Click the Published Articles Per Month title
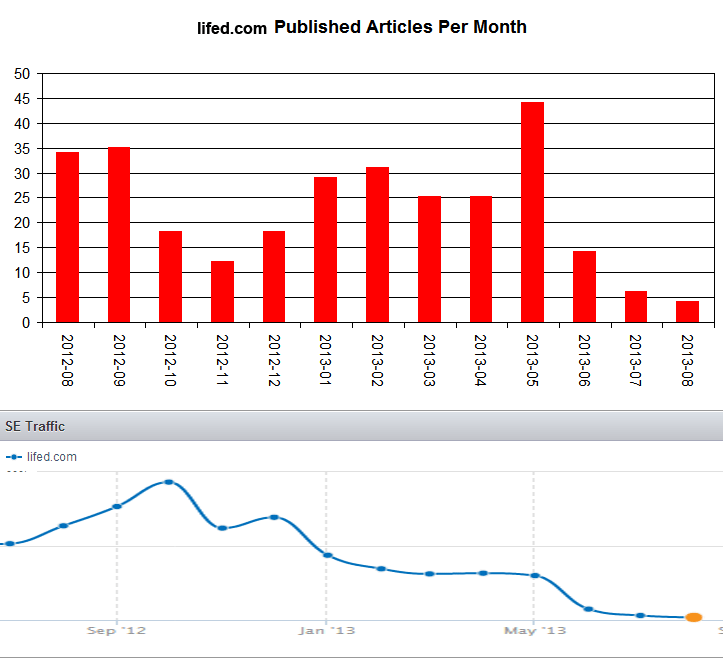The image size is (723, 664). click(400, 27)
